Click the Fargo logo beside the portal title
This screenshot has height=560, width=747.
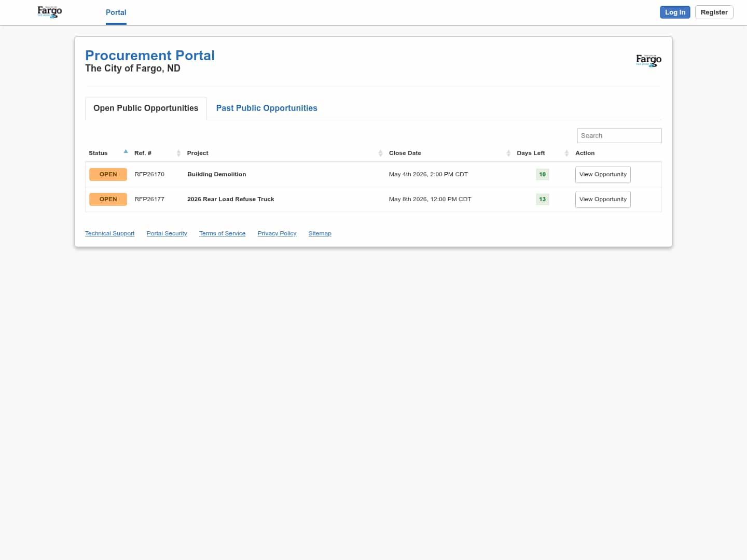pyautogui.click(x=648, y=61)
